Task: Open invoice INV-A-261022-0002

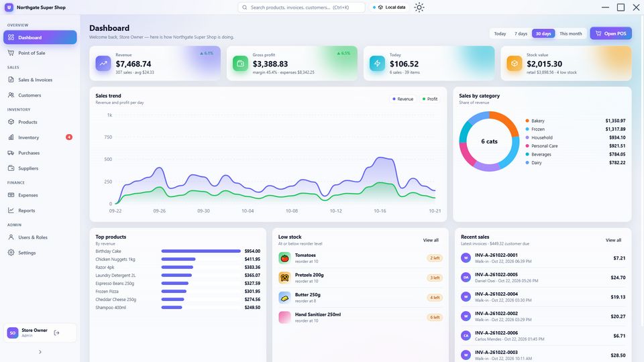Action: click(543, 316)
